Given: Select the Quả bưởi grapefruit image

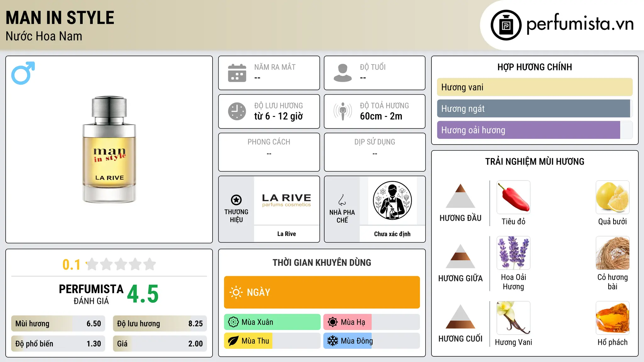Looking at the screenshot, I should pyautogui.click(x=613, y=197).
